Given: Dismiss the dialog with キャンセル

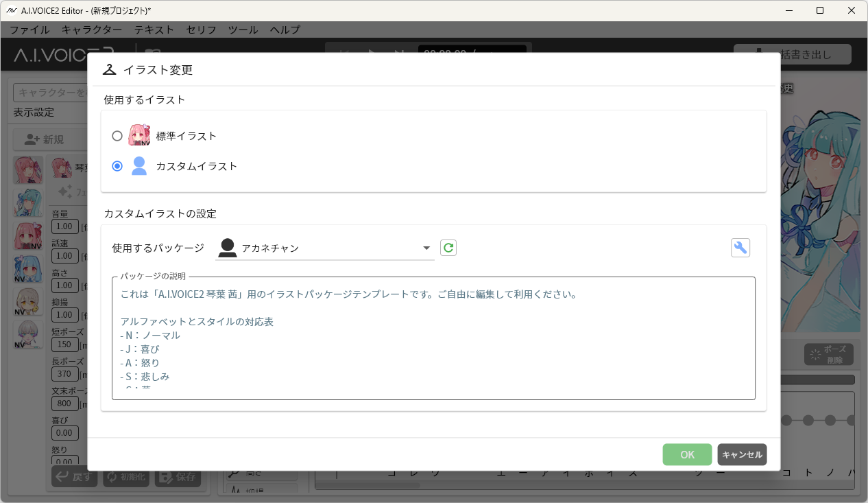Looking at the screenshot, I should click(x=743, y=454).
